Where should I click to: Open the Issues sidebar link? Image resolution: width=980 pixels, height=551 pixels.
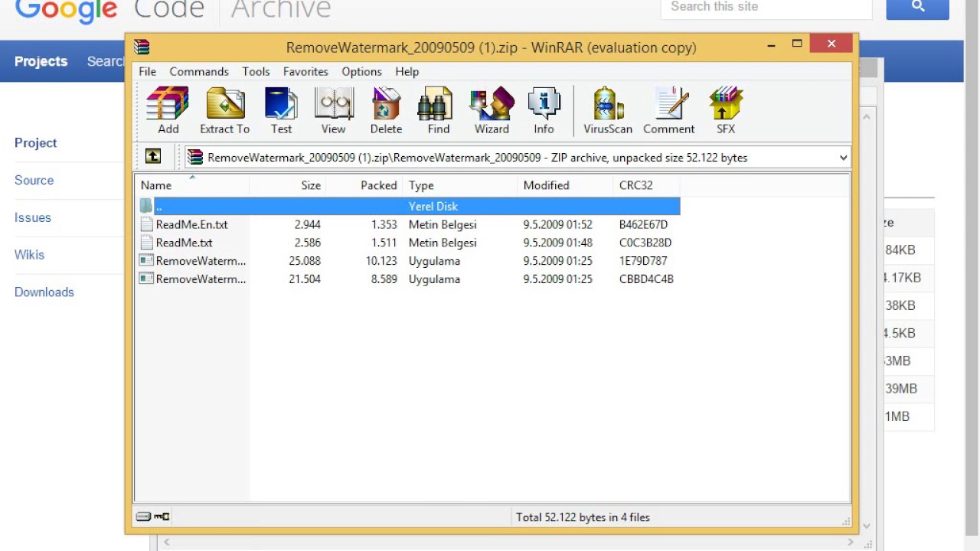(x=33, y=218)
